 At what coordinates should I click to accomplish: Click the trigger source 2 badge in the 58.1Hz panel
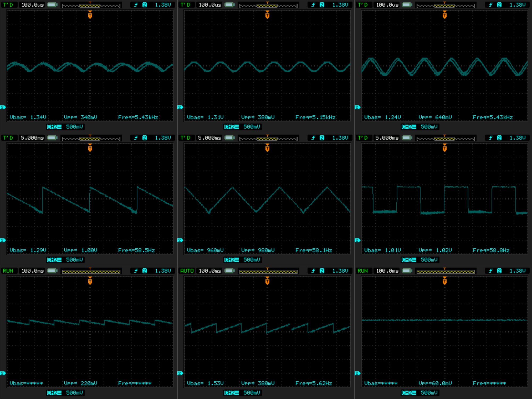[x=322, y=138]
